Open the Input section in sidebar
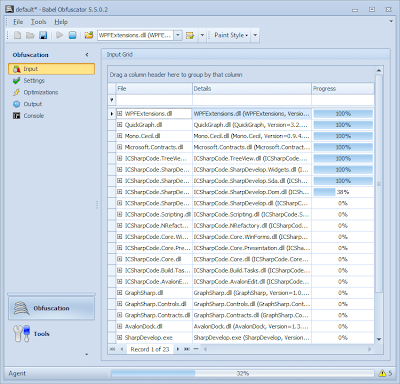This screenshot has width=400, height=384. point(51,69)
